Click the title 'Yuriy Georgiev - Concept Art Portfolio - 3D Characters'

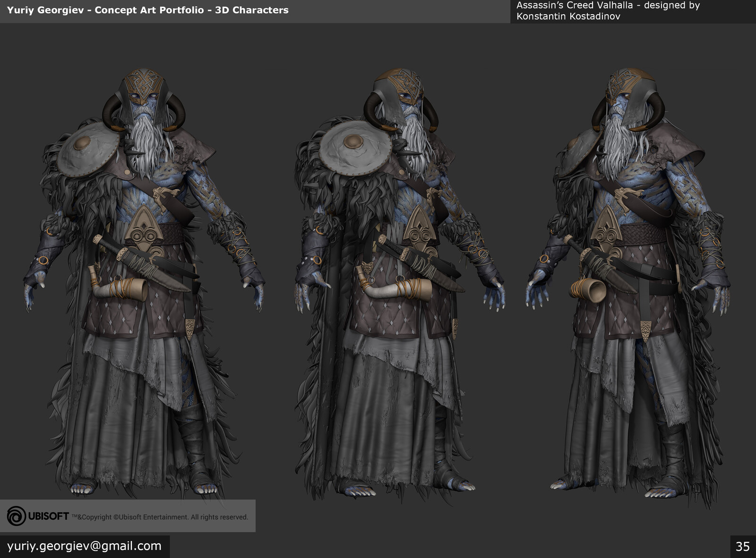[x=147, y=10]
